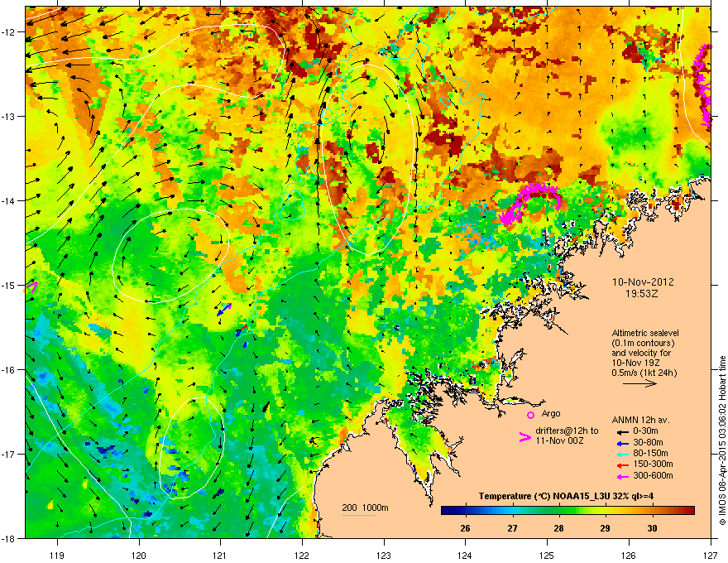This screenshot has height=563, width=728.
Task: Click the latitude label '-18'
Action: pos(9,538)
